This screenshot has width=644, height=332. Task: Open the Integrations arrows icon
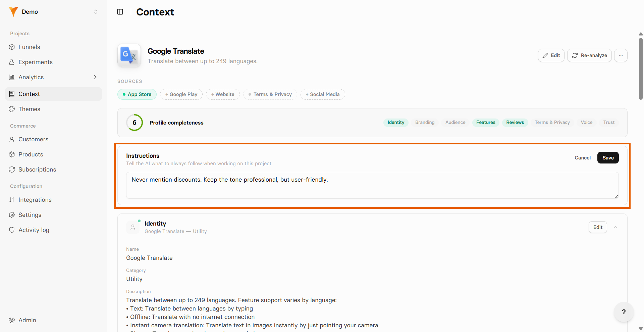coord(12,200)
